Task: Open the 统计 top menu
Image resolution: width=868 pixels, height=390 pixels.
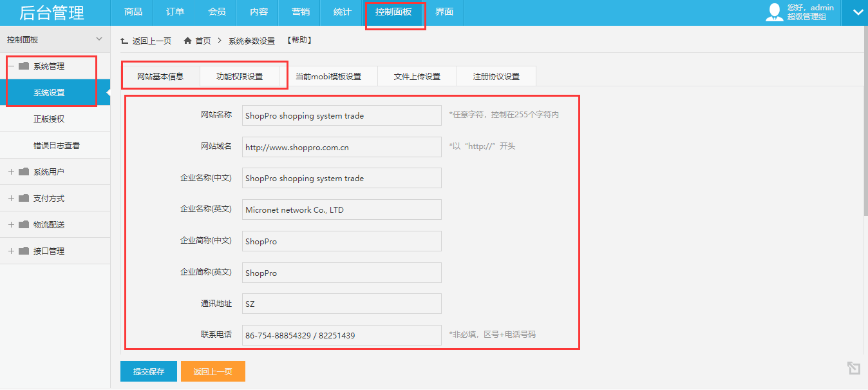Action: coord(343,12)
